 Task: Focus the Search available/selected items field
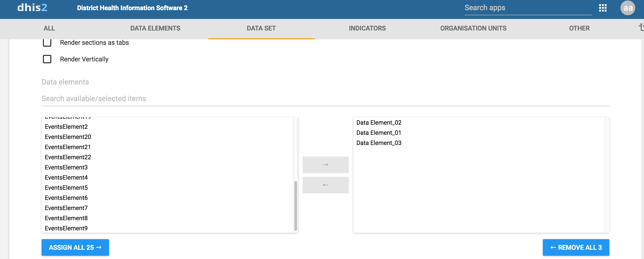point(325,99)
